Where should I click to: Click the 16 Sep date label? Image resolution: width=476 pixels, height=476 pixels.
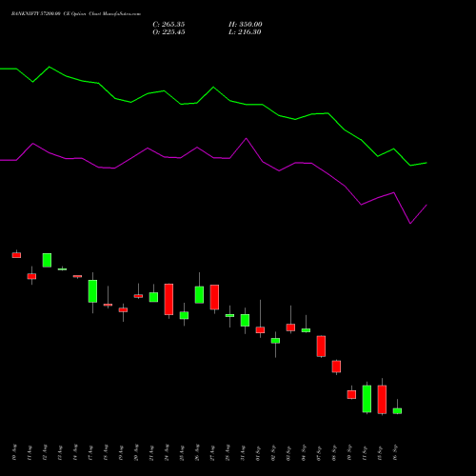[395, 452]
